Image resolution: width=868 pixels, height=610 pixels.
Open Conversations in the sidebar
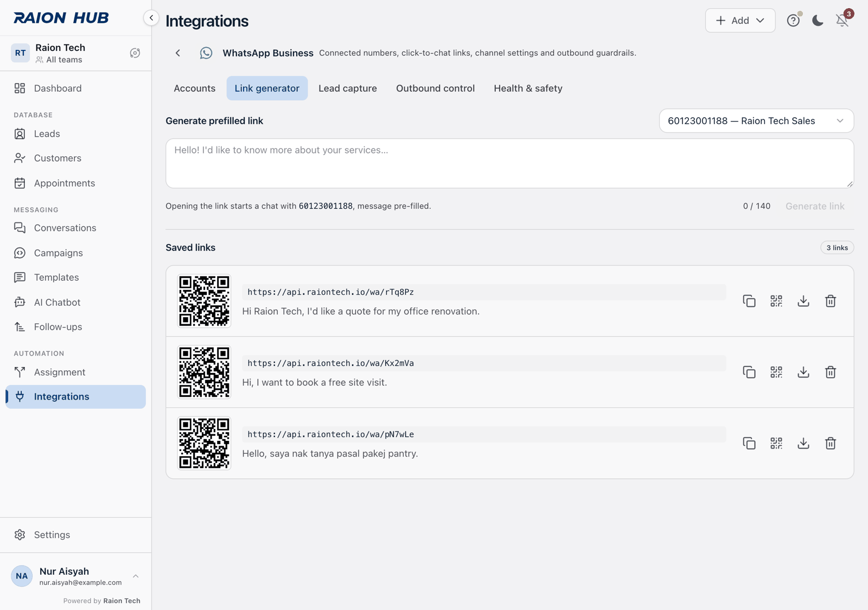[x=75, y=228]
